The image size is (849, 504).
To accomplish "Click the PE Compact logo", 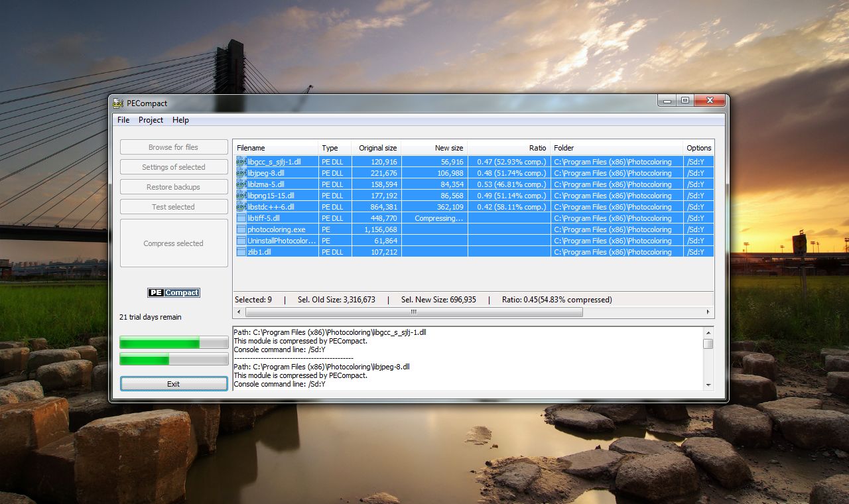I will 173,292.
